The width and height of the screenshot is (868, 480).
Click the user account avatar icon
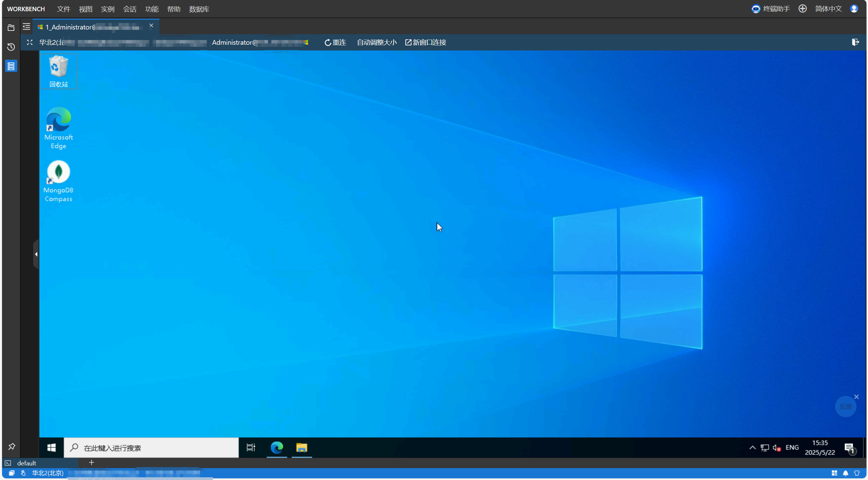pos(854,9)
